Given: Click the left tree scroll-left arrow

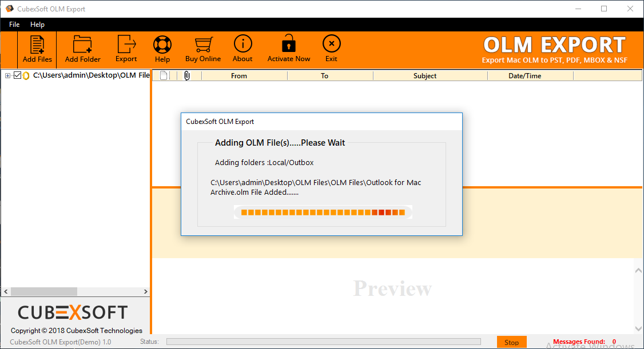Looking at the screenshot, I should (x=6, y=291).
